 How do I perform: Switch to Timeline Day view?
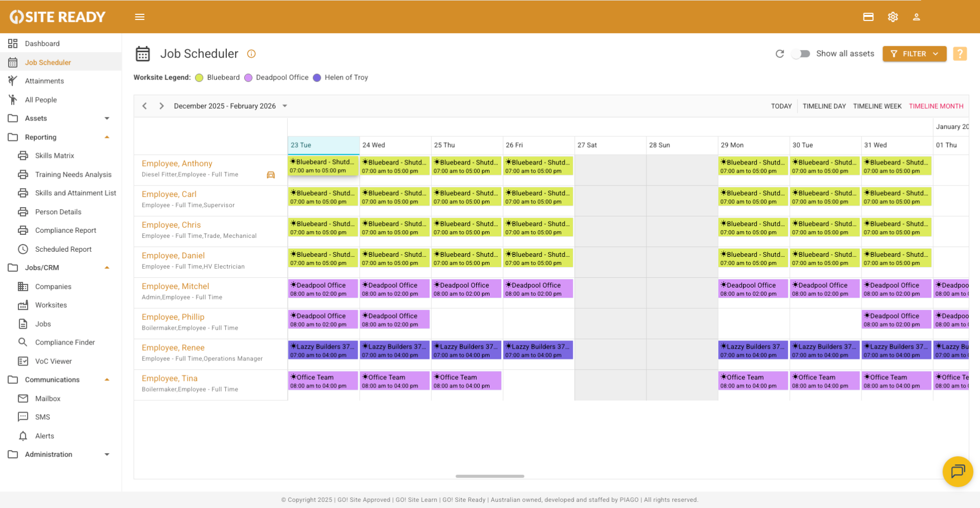click(824, 106)
